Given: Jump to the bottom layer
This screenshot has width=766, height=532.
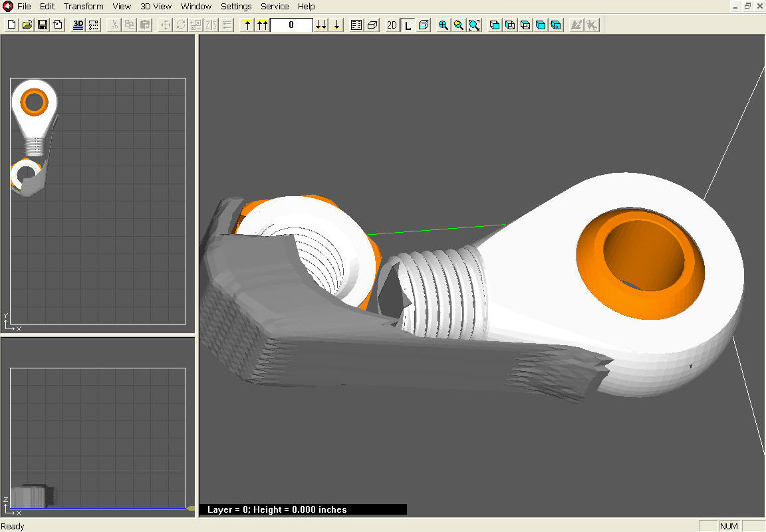Looking at the screenshot, I should (321, 25).
